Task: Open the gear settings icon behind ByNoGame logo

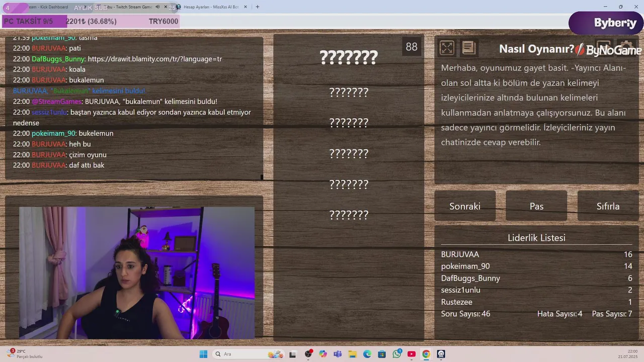Action: click(x=626, y=47)
